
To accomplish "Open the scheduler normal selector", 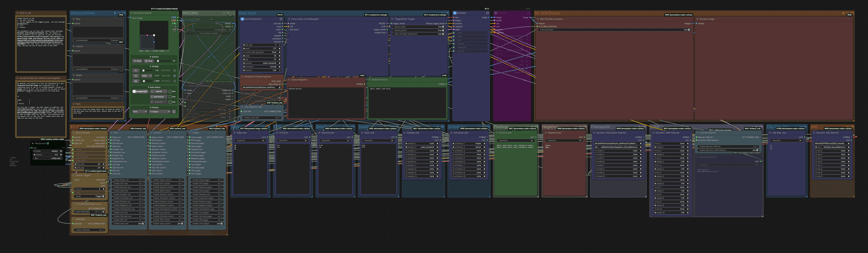I will tap(262, 67).
